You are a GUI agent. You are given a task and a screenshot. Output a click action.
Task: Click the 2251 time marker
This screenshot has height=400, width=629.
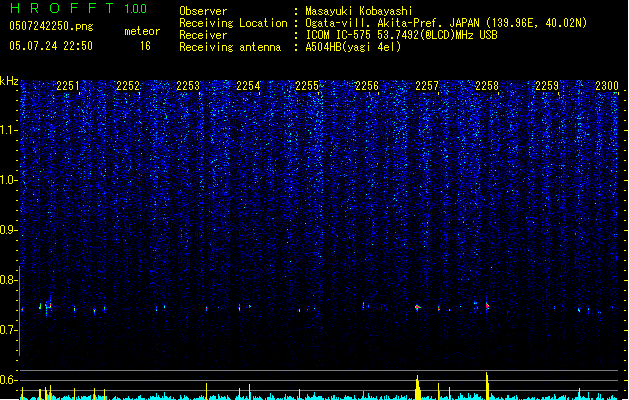(68, 86)
